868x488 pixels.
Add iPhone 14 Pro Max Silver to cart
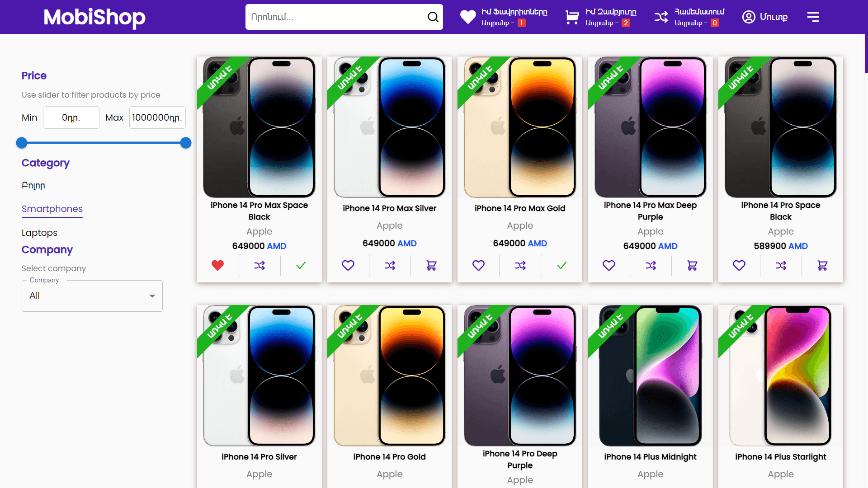pyautogui.click(x=431, y=266)
